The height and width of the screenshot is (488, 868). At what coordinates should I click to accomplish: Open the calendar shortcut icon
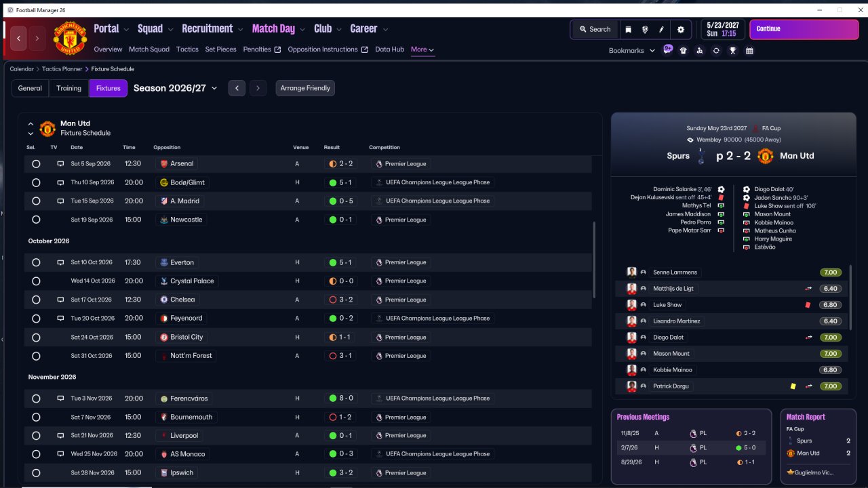749,51
